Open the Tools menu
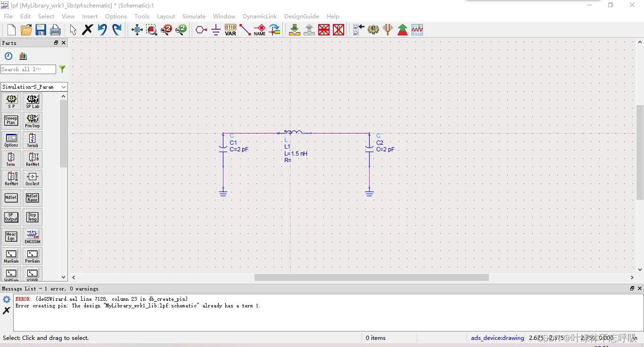This screenshot has width=644, height=347. pos(141,16)
